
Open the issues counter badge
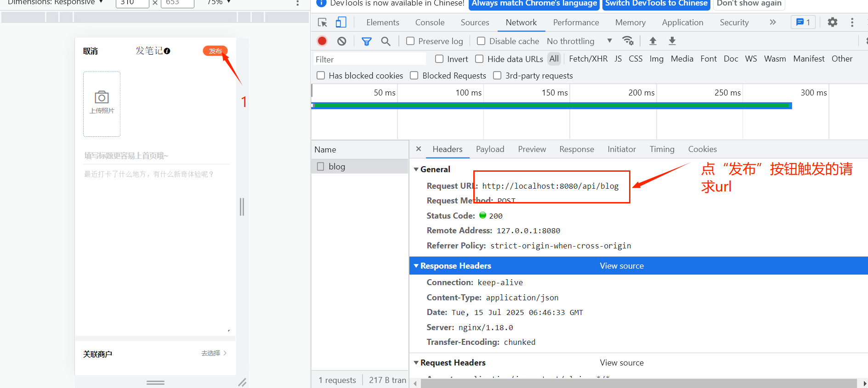pyautogui.click(x=803, y=22)
